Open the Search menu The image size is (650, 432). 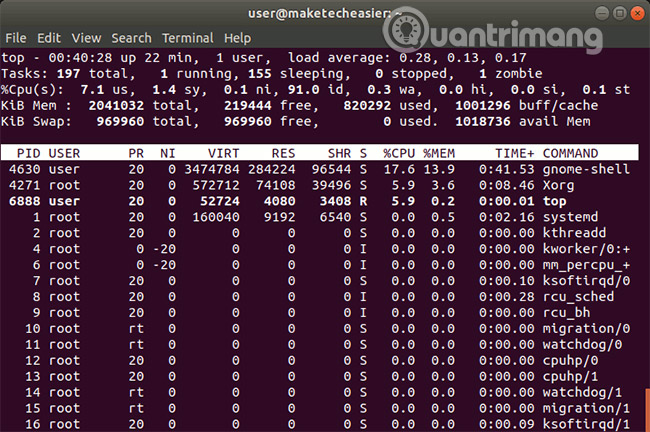pos(131,38)
